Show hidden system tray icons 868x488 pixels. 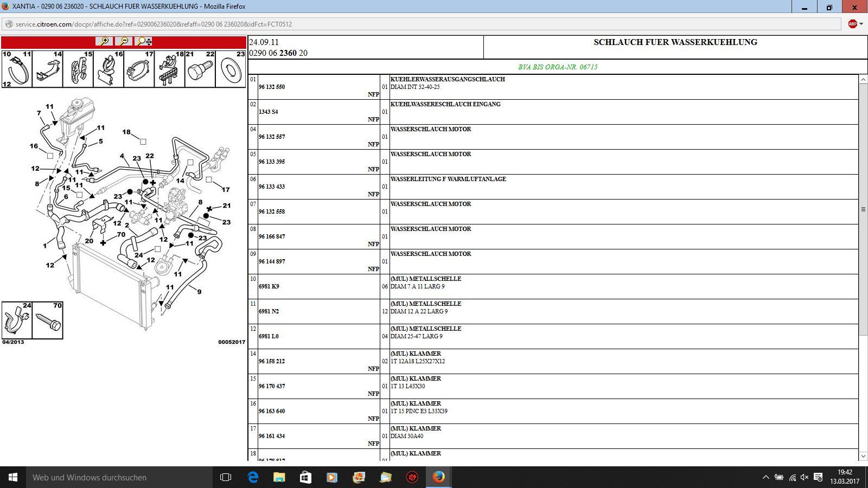coord(765,477)
